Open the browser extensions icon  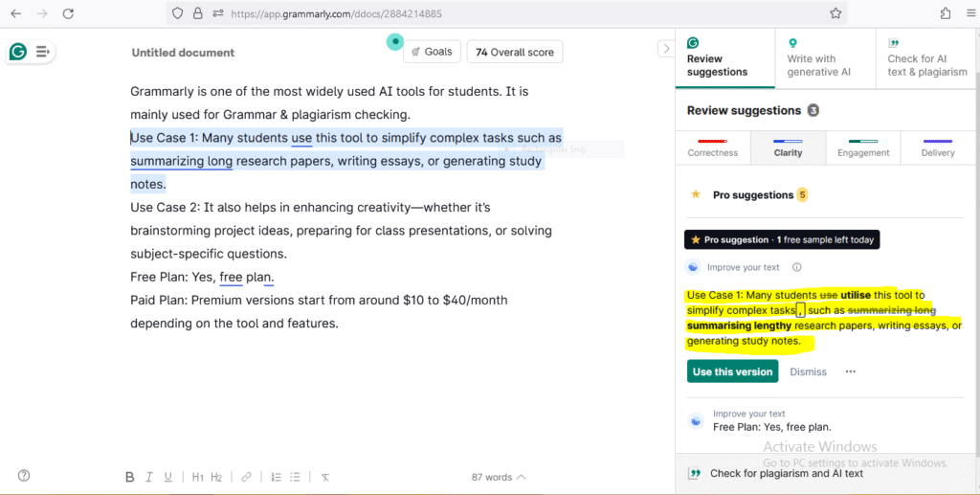(x=946, y=13)
